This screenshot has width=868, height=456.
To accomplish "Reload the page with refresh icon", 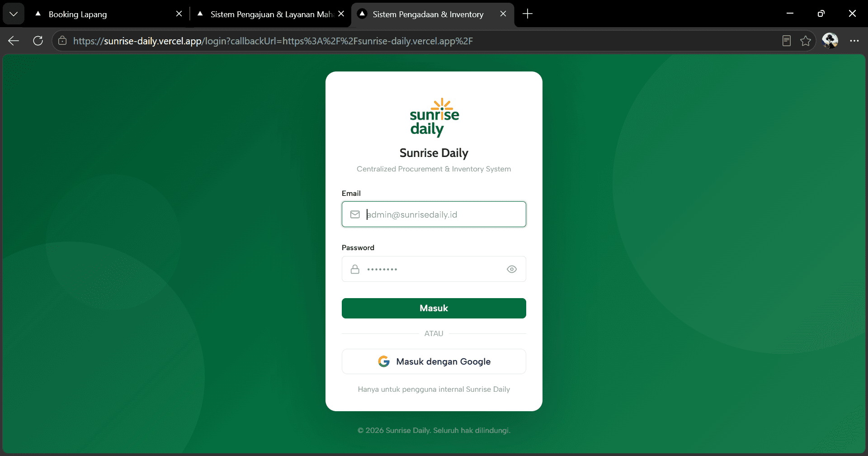I will tap(38, 41).
